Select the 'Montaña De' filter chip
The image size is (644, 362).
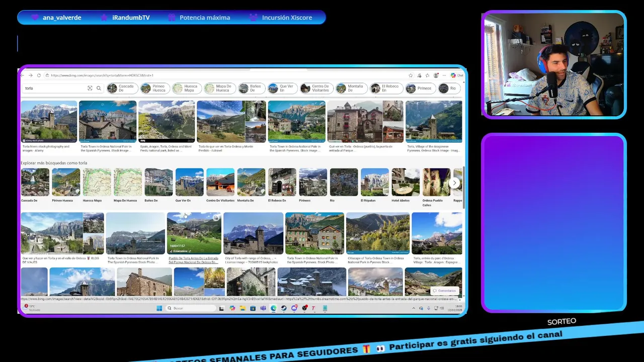[351, 88]
